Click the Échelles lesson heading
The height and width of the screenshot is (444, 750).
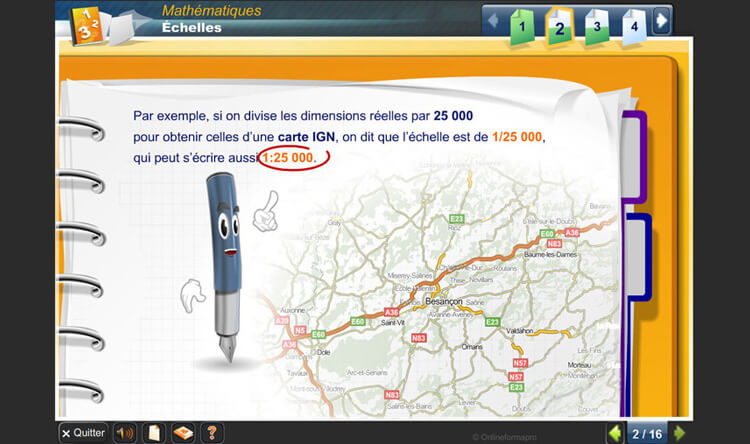point(191,28)
